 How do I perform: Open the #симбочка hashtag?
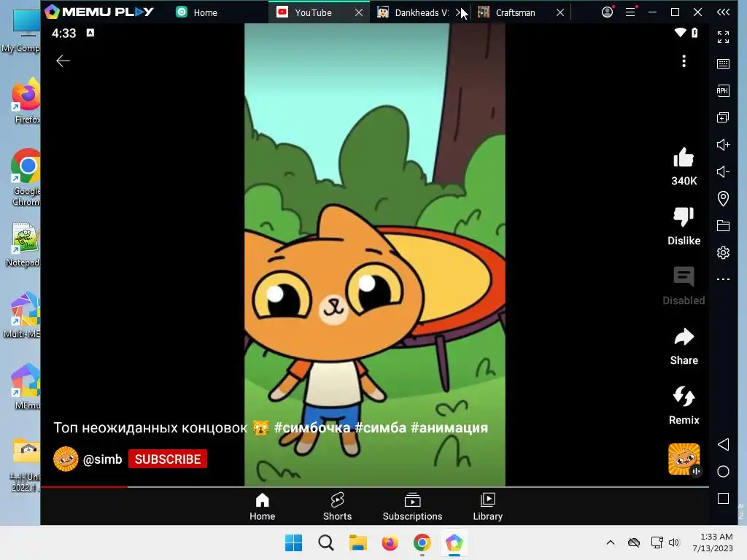pyautogui.click(x=312, y=427)
